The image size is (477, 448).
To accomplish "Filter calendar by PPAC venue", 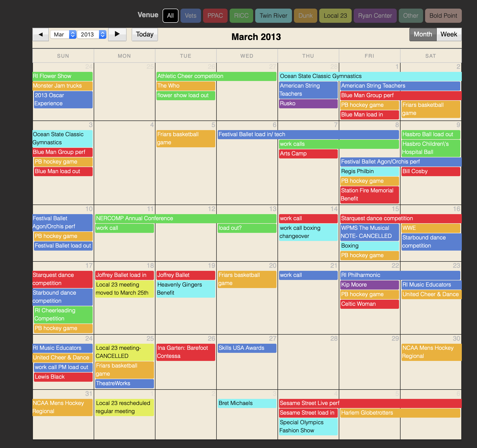I will pyautogui.click(x=215, y=16).
